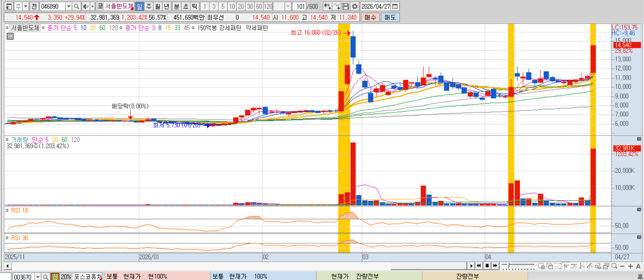Stop chart replay
Viewport: 644px width, 280px height.
tap(487, 266)
